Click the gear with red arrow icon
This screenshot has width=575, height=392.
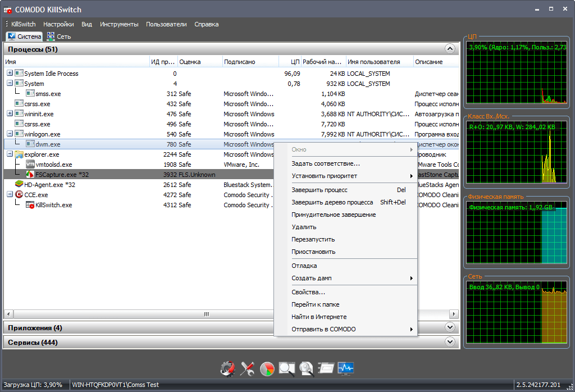(x=227, y=368)
